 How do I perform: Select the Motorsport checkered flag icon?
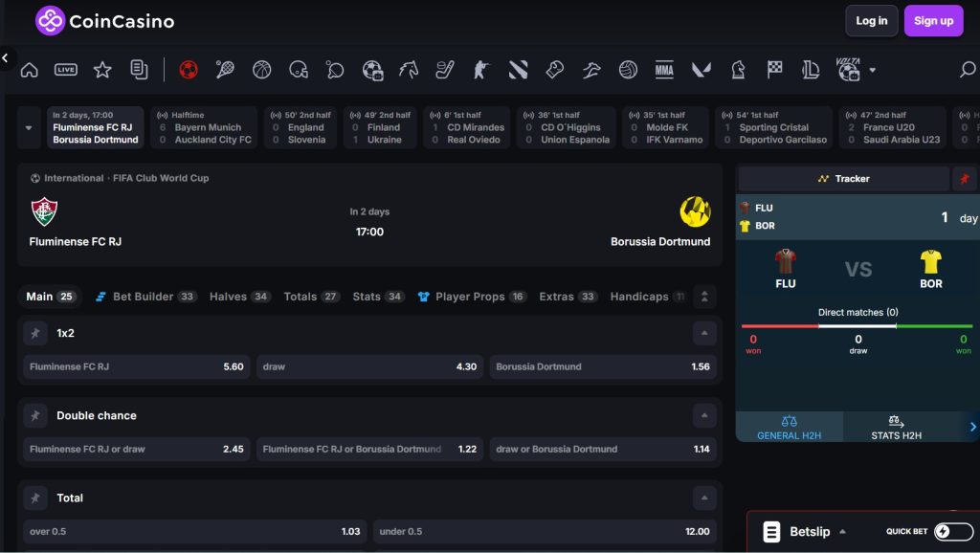click(x=774, y=69)
